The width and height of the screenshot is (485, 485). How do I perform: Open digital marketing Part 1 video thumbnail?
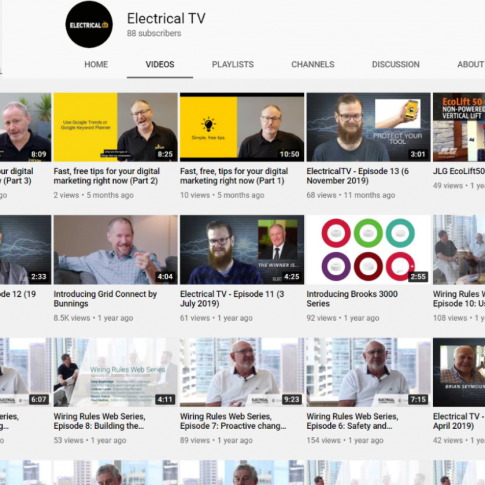pos(242,127)
